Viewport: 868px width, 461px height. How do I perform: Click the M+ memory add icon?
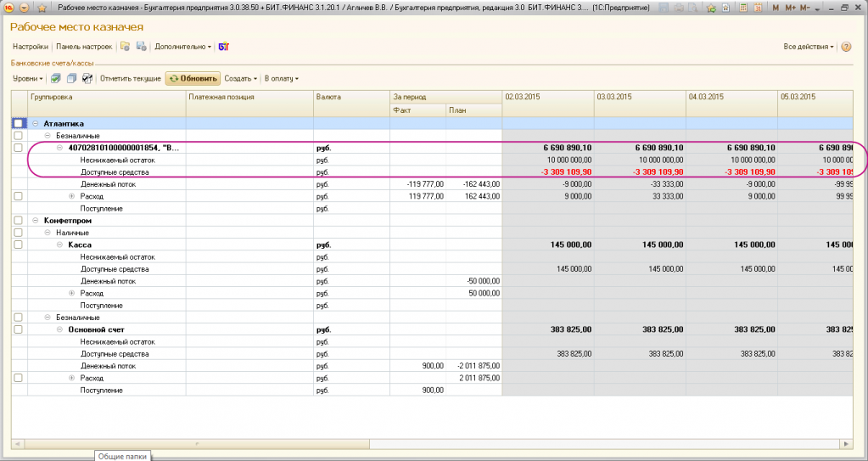pos(791,8)
